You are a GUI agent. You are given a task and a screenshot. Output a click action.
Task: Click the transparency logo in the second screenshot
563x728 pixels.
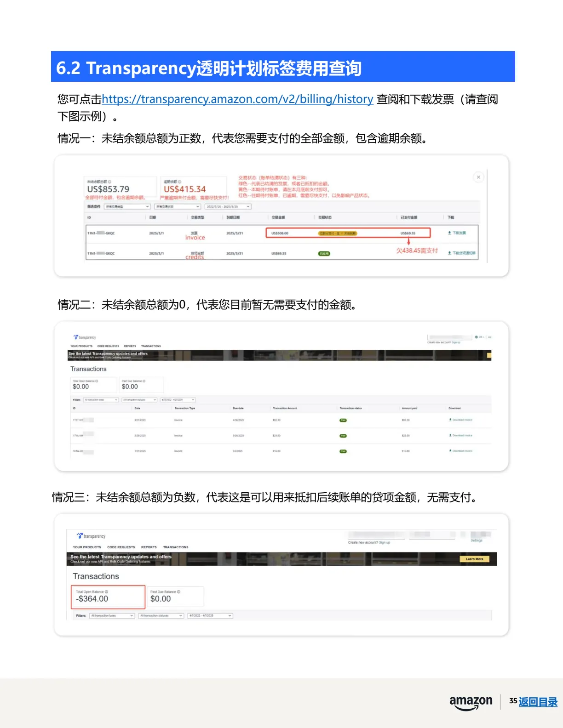tap(85, 337)
